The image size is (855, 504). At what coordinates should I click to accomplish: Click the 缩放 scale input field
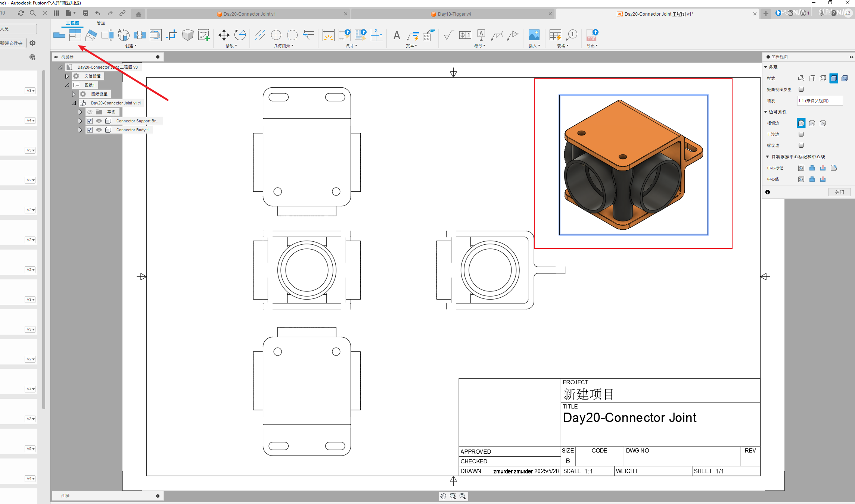820,101
